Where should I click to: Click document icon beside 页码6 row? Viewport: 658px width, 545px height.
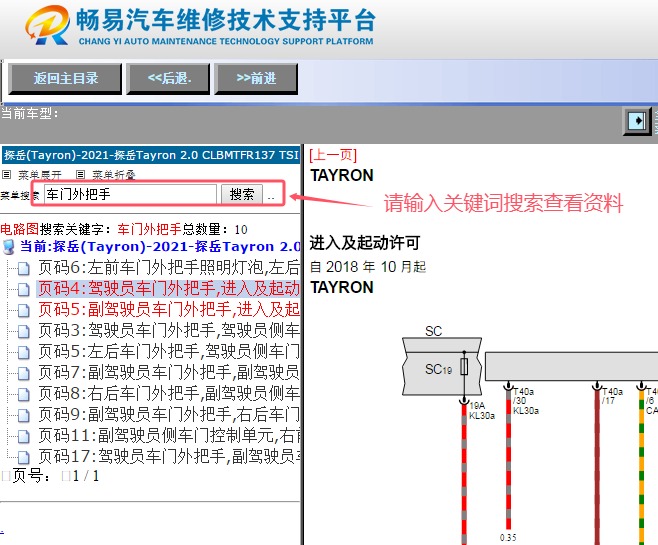[x=24, y=269]
